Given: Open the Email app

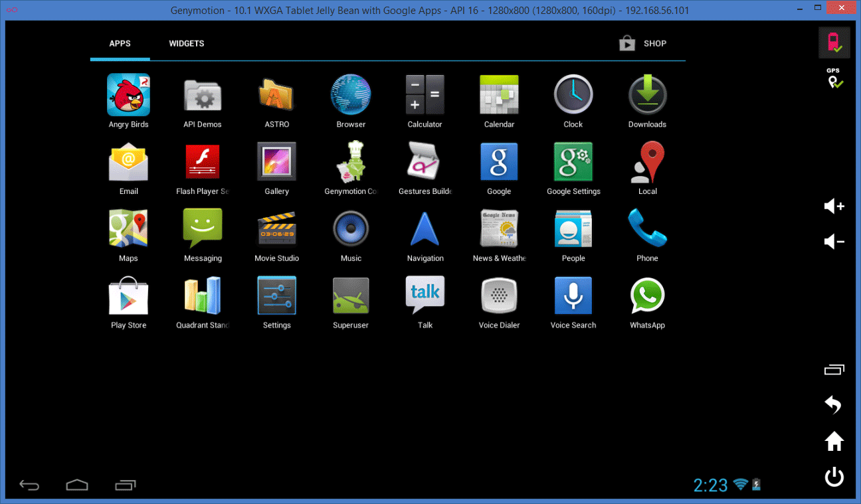Looking at the screenshot, I should coord(128,162).
